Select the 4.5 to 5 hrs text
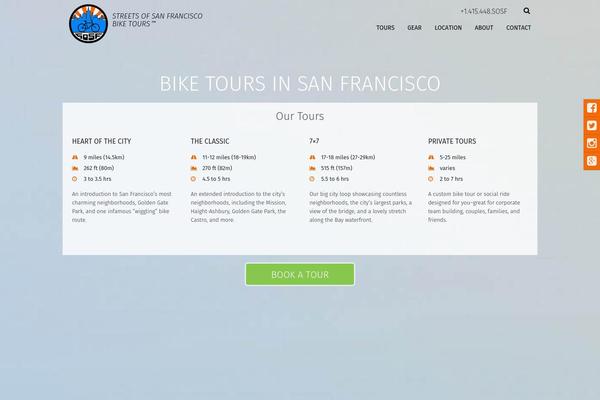 pyautogui.click(x=216, y=179)
